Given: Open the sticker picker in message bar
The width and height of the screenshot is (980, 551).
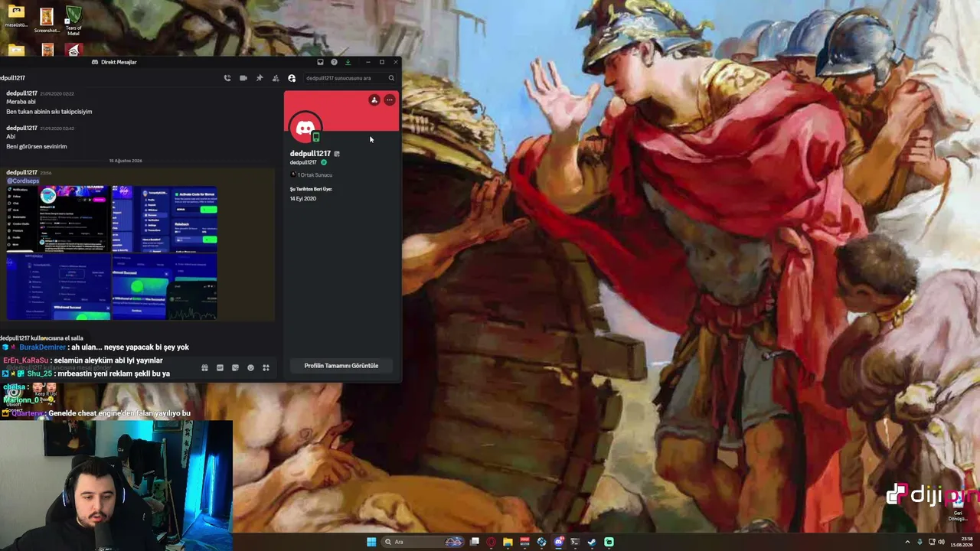Looking at the screenshot, I should (x=235, y=368).
